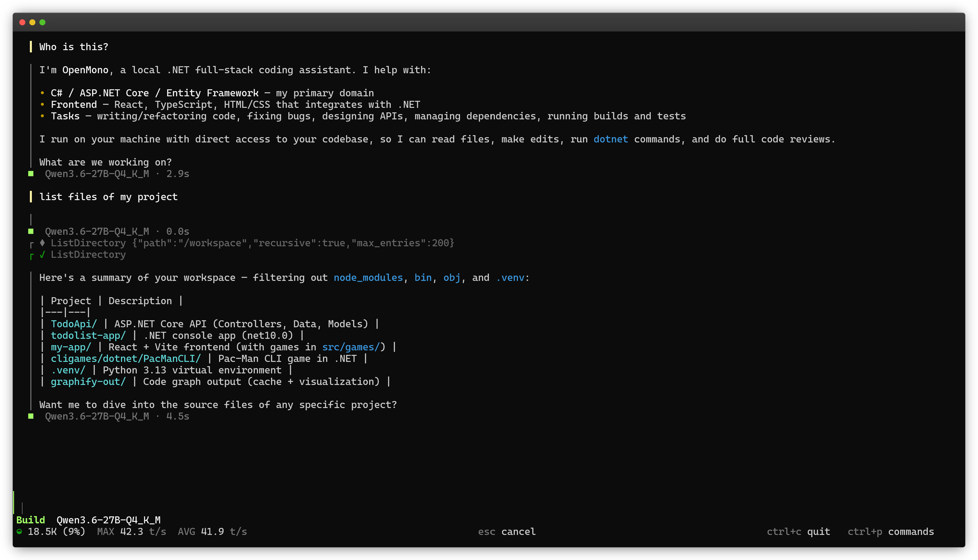
Task: Click the green context usage indicator near 18.5K
Action: (19, 532)
